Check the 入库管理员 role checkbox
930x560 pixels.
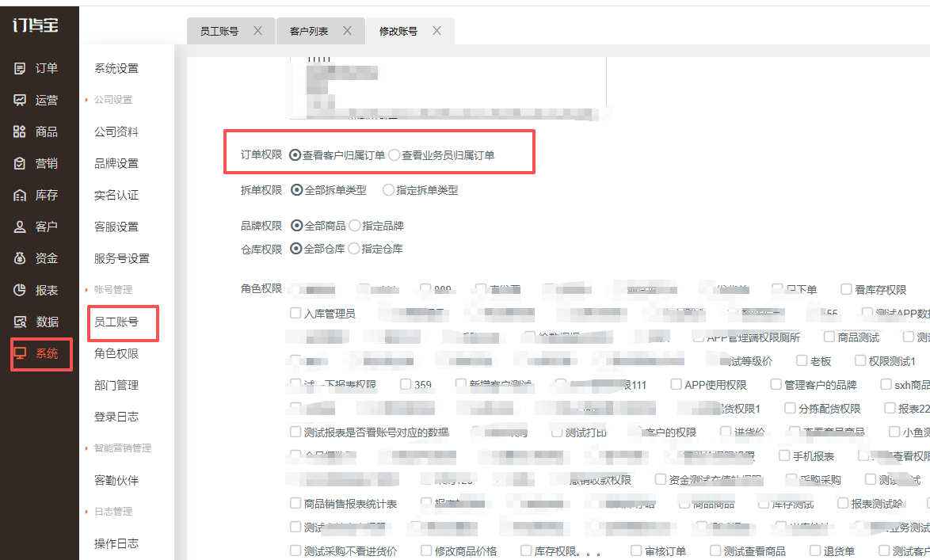point(295,313)
